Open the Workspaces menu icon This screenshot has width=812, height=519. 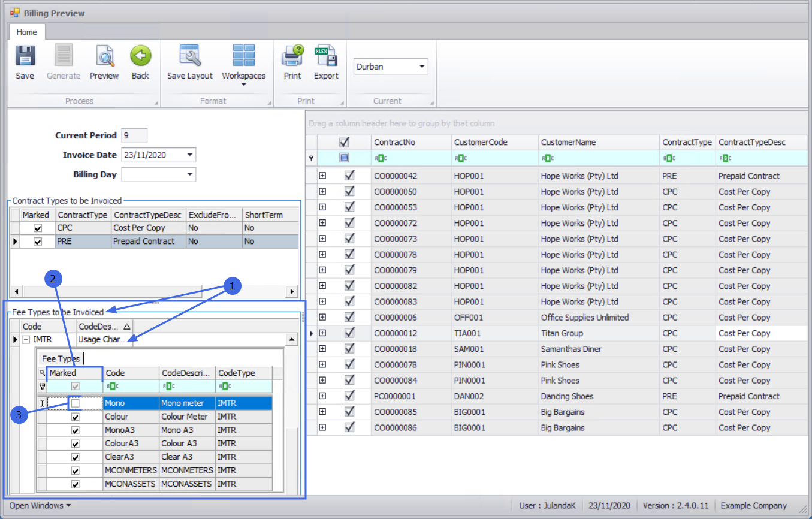(243, 57)
